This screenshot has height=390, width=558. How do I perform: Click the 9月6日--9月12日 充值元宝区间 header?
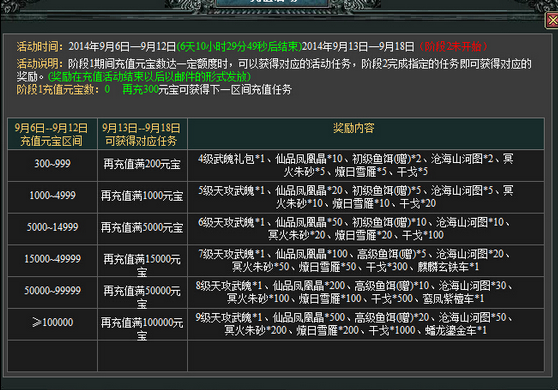tap(52, 133)
